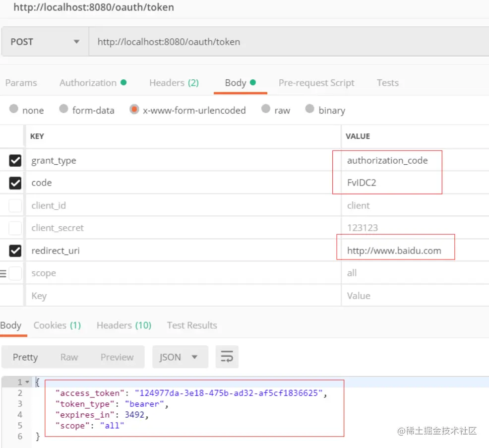The height and width of the screenshot is (448, 489).
Task: Click the client_secret key cell
Action: coord(183,228)
